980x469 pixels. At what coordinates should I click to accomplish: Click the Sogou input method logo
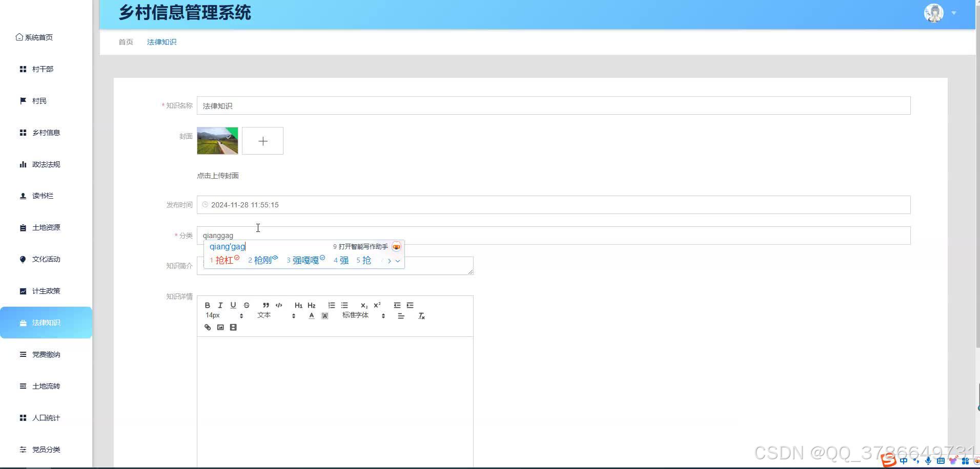click(888, 460)
